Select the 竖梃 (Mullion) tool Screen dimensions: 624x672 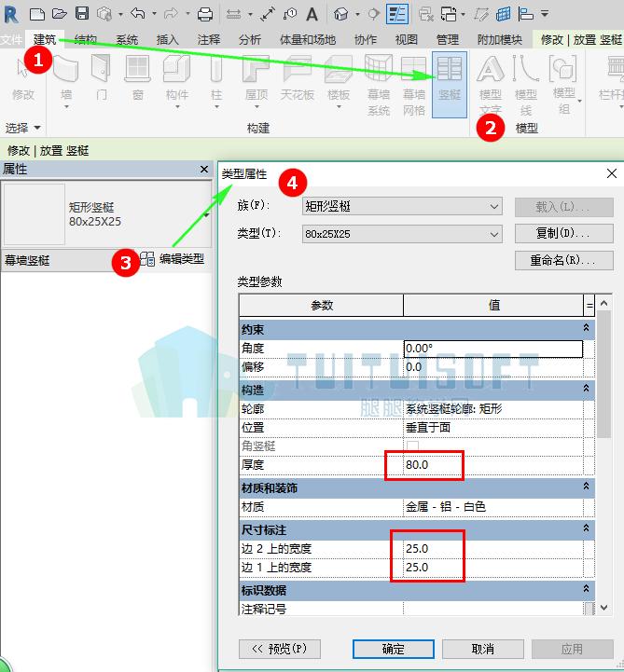[x=449, y=85]
